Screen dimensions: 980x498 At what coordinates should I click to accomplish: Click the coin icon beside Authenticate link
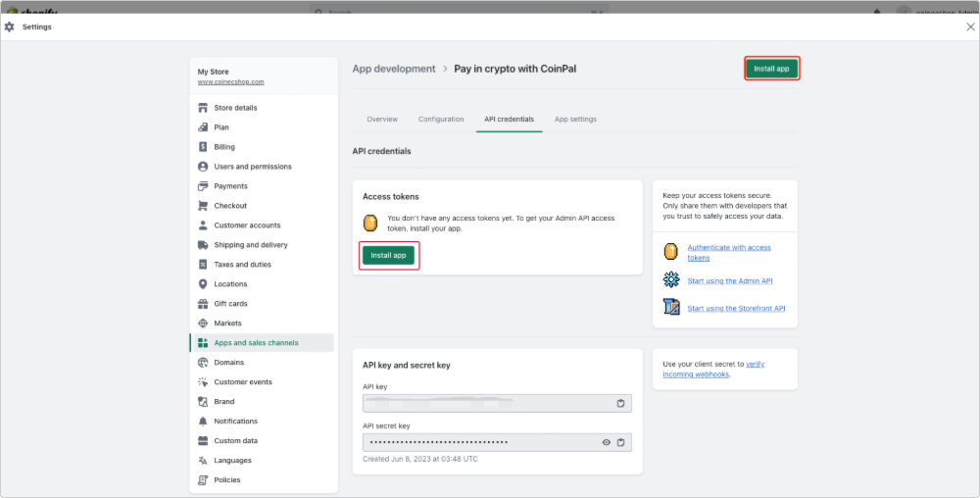pos(670,252)
